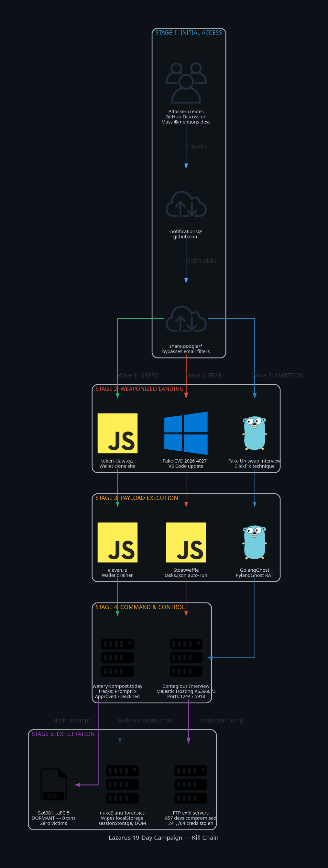Click 'Wallet clone site' caption

(x=117, y=466)
